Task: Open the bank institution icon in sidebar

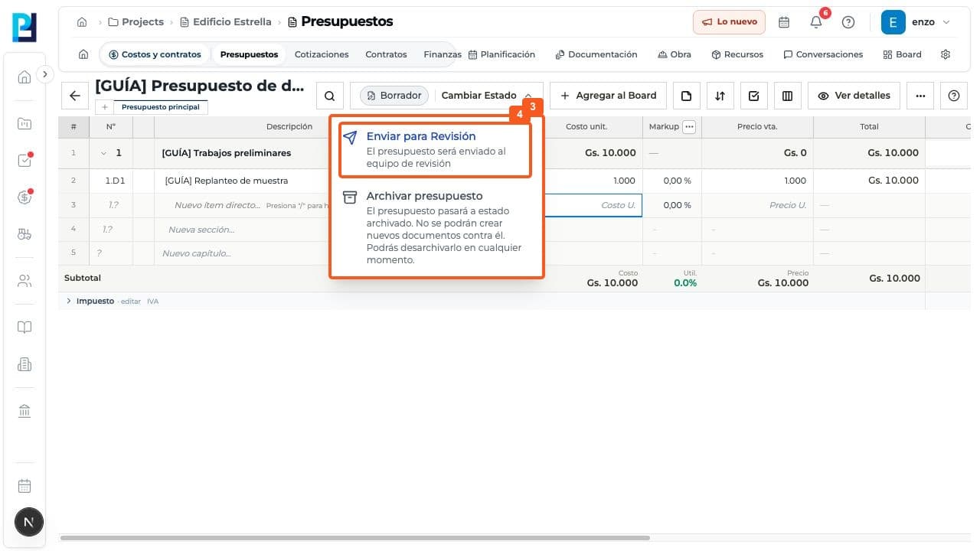Action: (x=24, y=411)
